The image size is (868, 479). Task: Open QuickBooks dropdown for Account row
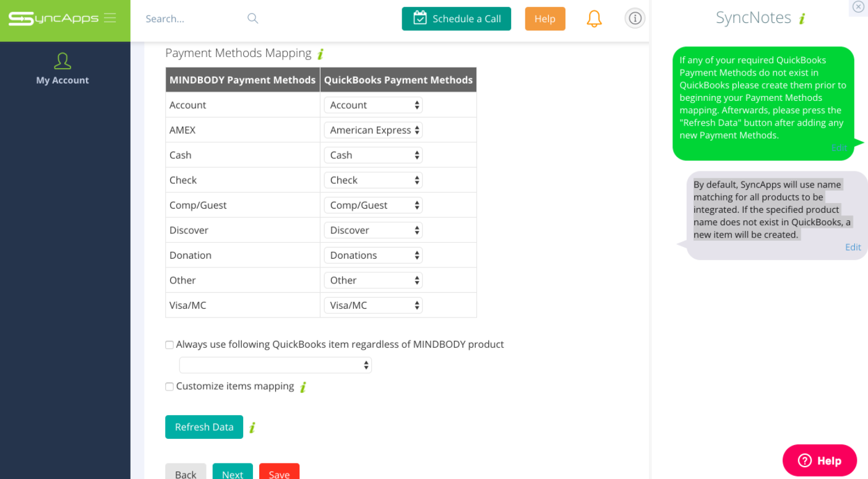click(373, 105)
